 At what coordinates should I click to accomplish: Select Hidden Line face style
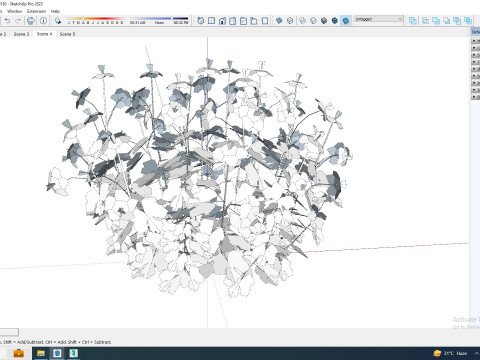(313, 21)
